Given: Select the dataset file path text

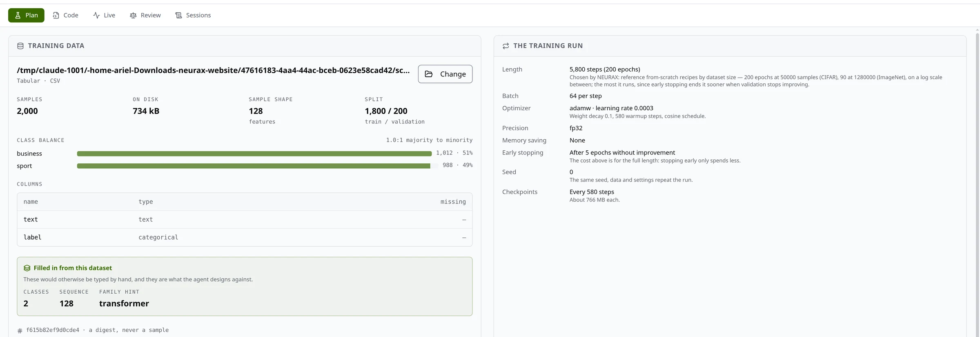Looking at the screenshot, I should click(213, 70).
